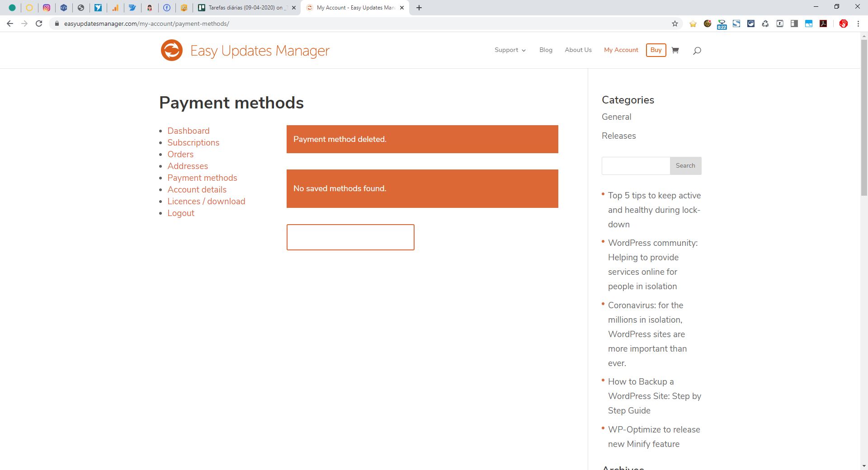
Task: Open the Blog page
Action: pyautogui.click(x=546, y=50)
